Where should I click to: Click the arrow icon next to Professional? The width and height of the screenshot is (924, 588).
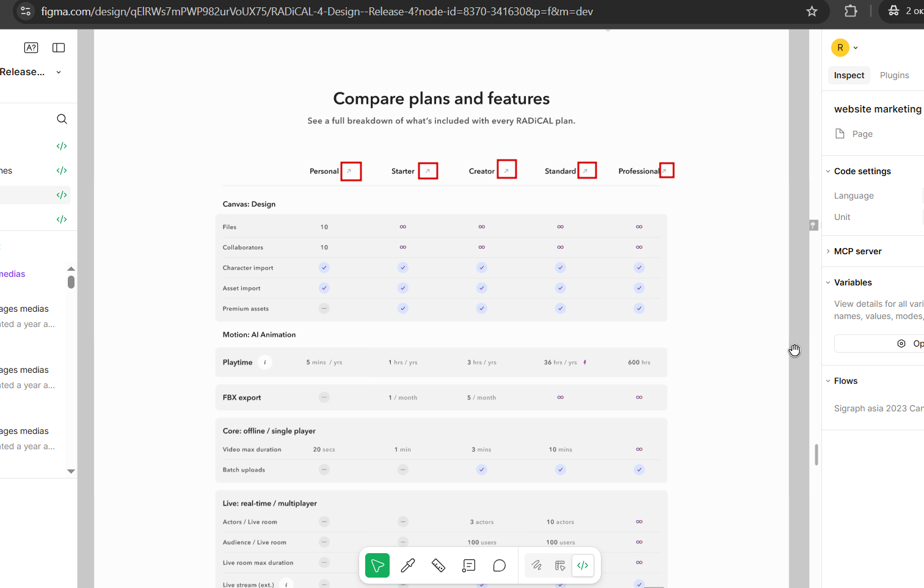(x=665, y=171)
